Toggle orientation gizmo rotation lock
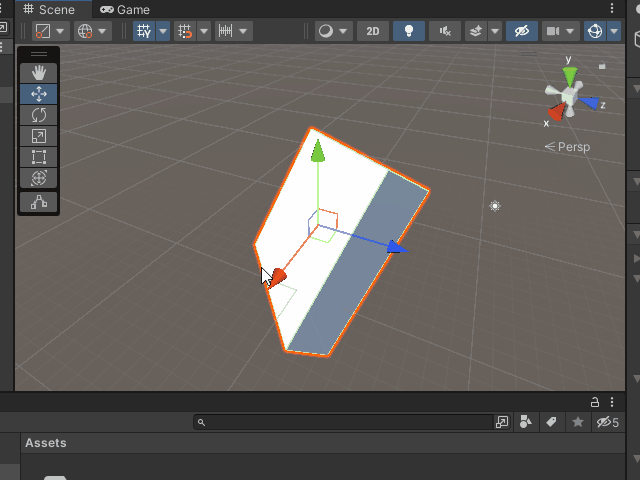 602,65
